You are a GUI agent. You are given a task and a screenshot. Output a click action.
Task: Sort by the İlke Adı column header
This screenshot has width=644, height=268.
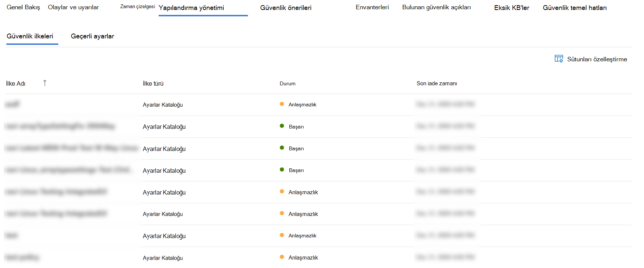(x=16, y=83)
